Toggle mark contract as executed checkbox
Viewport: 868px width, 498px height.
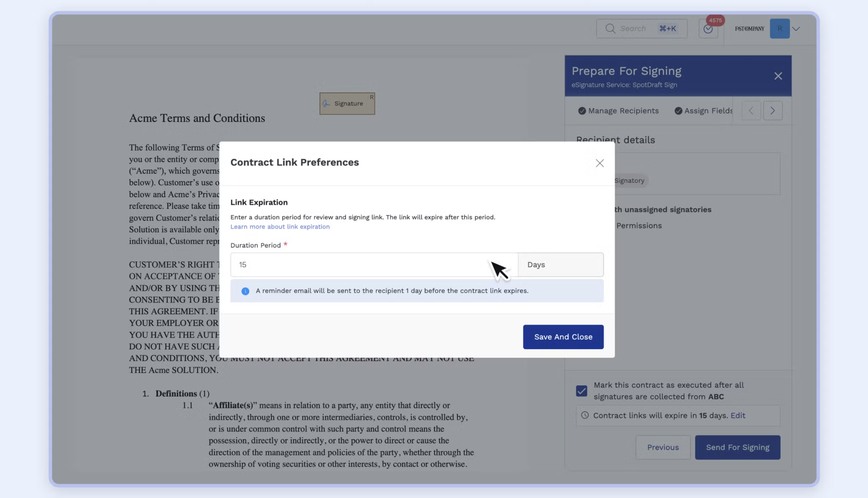(581, 391)
